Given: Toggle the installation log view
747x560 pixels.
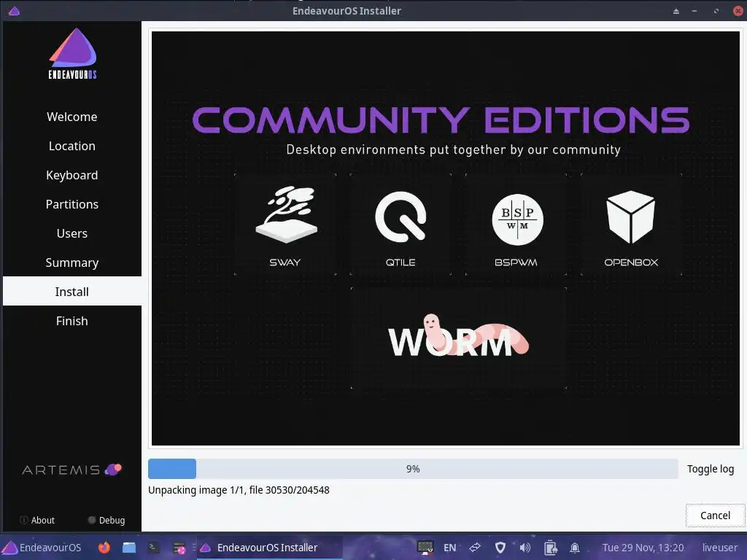Looking at the screenshot, I should coord(711,469).
